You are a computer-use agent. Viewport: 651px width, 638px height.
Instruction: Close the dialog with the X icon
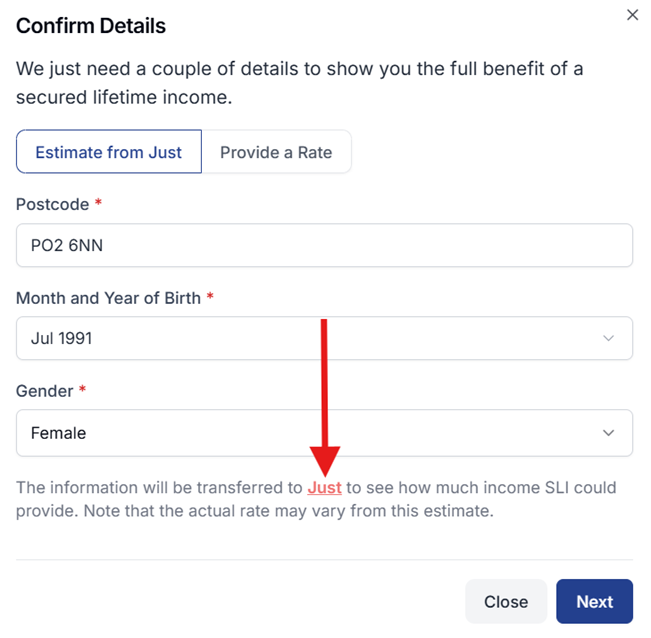632,15
